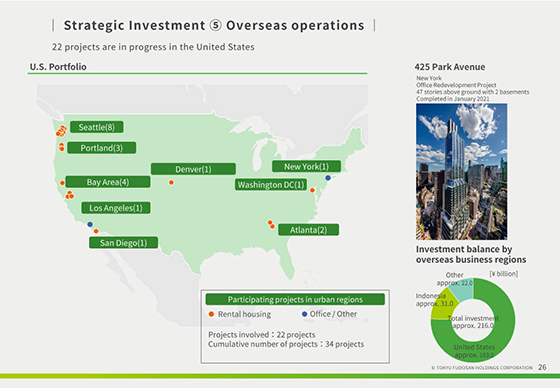The width and height of the screenshot is (560, 388).
Task: Click the Projects involved: 22 projects text
Action: click(262, 335)
